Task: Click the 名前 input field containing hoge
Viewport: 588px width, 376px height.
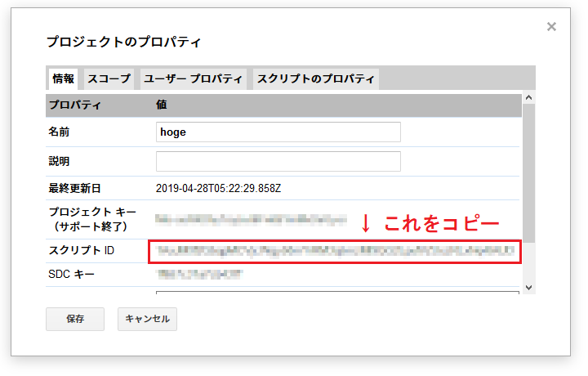Action: pyautogui.click(x=278, y=132)
